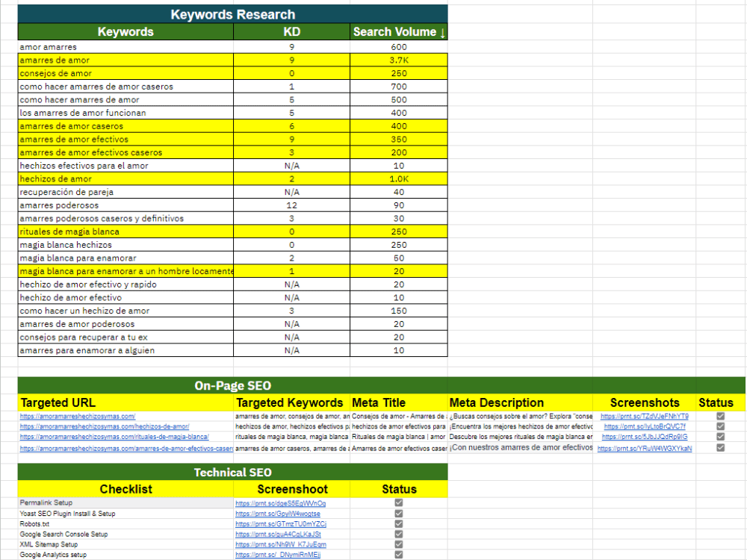The height and width of the screenshot is (560, 747).
Task: Select the Keywords column header
Action: pyautogui.click(x=125, y=31)
